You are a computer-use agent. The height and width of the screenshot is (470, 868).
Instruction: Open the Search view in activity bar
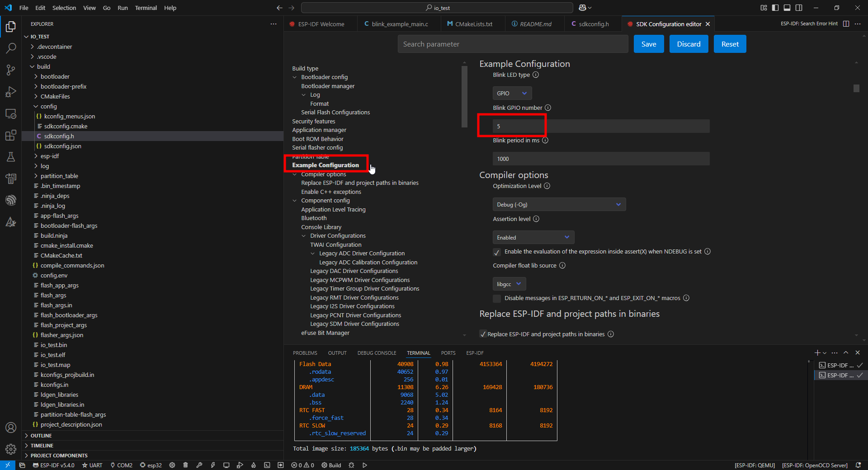click(x=11, y=48)
